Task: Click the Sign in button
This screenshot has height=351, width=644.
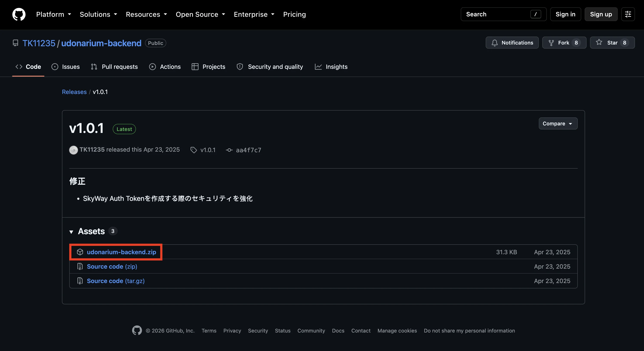Action: coord(565,14)
